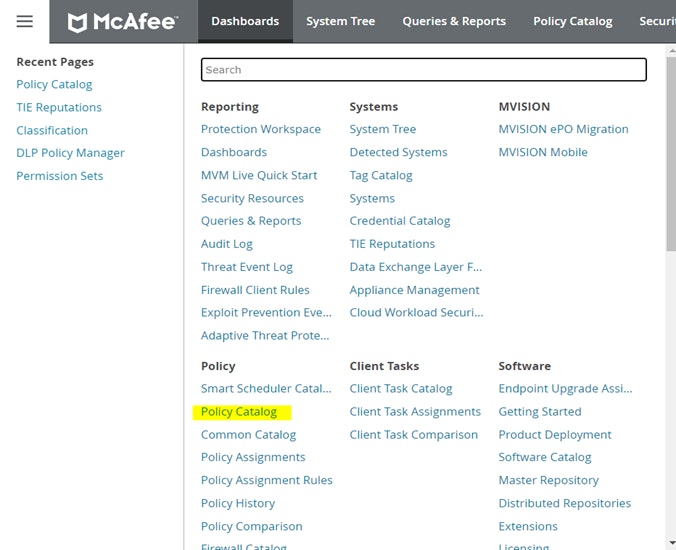This screenshot has height=550, width=676.
Task: Click into the Search field
Action: (x=423, y=70)
